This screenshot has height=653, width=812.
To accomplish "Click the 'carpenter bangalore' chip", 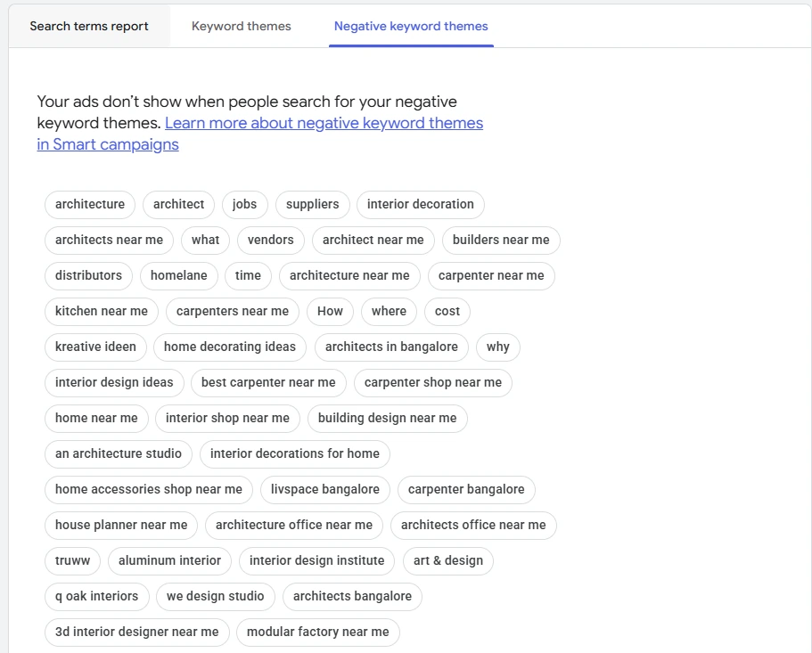I will [466, 490].
